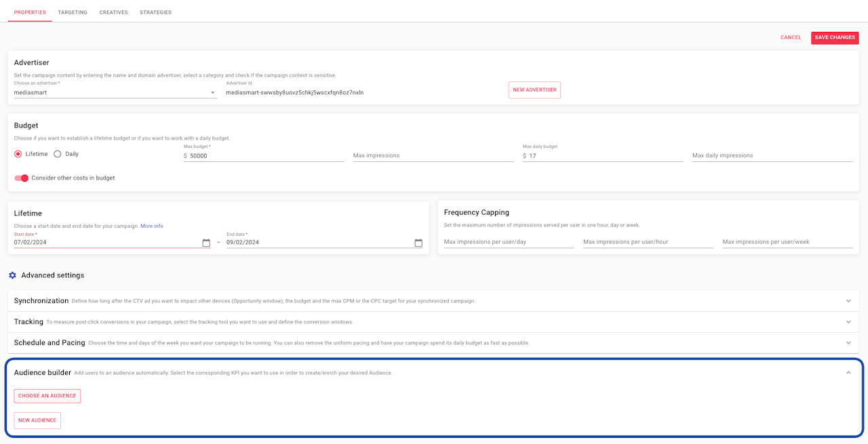Image resolution: width=868 pixels, height=444 pixels.
Task: Select the Daily budget radio button
Action: click(x=58, y=154)
